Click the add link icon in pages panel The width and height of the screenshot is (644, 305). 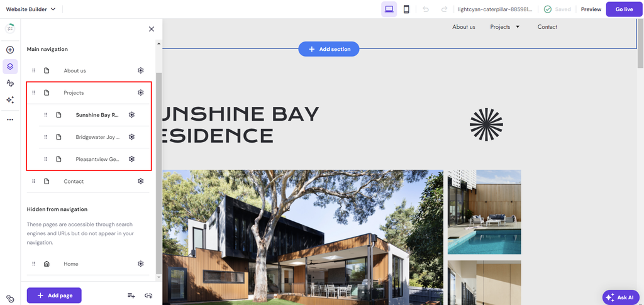(x=148, y=295)
